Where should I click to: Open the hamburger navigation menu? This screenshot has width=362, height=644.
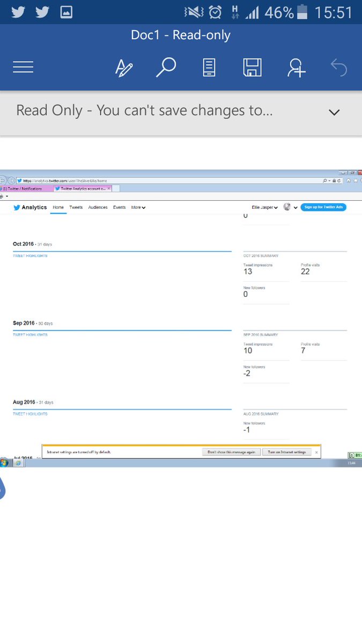(23, 67)
